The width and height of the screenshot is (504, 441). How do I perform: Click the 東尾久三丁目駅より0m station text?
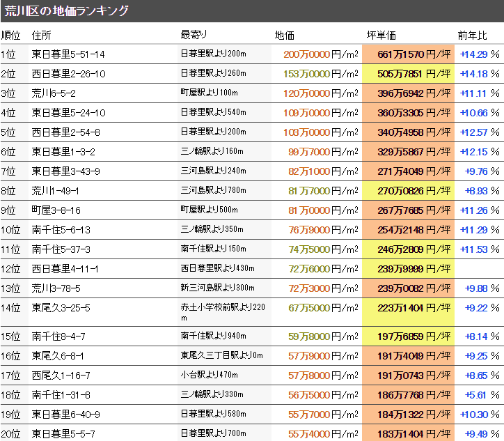coord(222,356)
